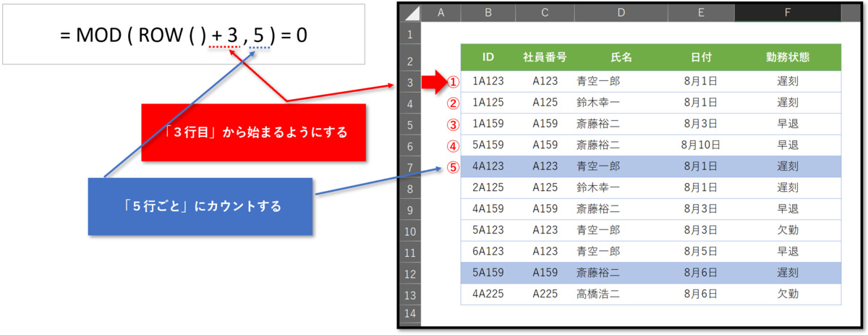Select column E header
This screenshot has height=335, width=868.
[702, 13]
